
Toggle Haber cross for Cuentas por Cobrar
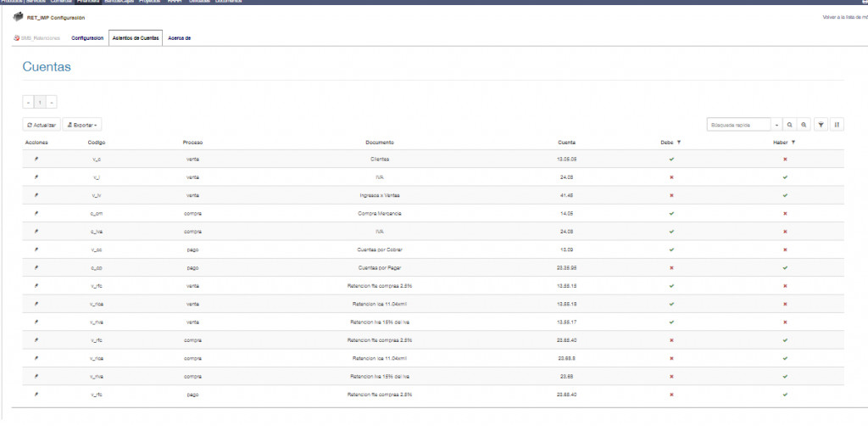point(785,249)
